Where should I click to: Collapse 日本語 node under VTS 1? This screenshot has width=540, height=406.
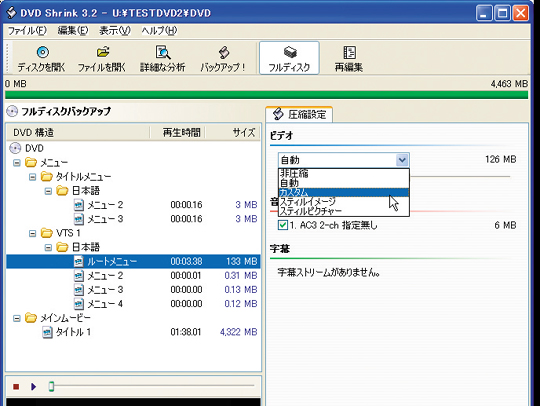coord(48,247)
